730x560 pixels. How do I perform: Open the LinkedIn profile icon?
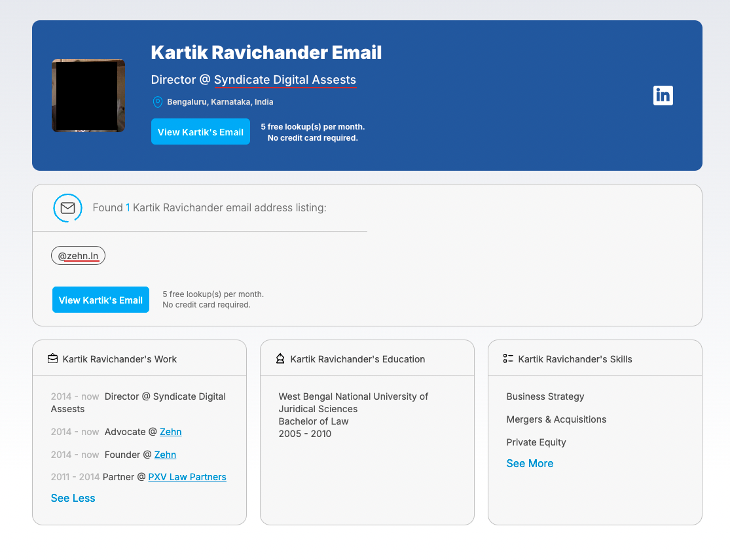tap(663, 96)
